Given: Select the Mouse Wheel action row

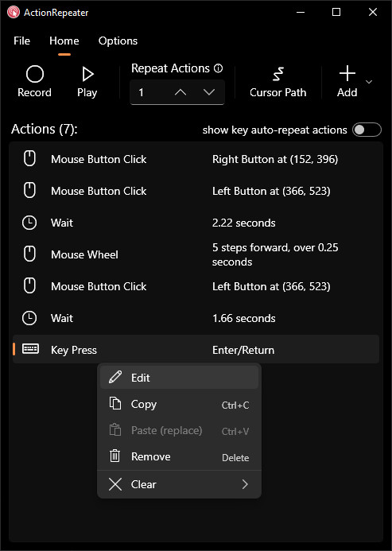Looking at the screenshot, I should 196,254.
